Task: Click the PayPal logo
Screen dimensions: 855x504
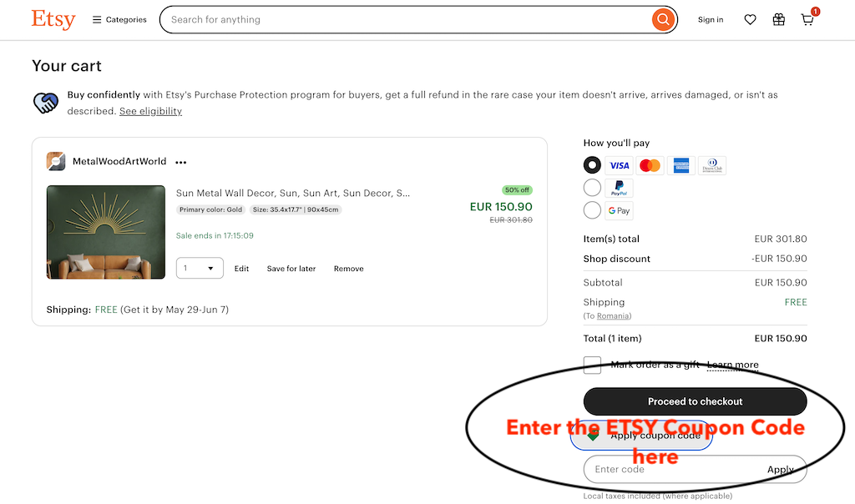Action: [x=619, y=188]
